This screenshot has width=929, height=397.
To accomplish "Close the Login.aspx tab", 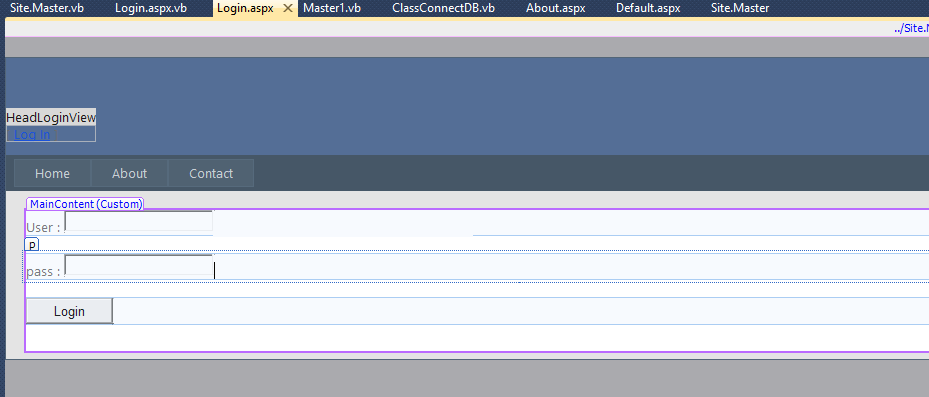I will pyautogui.click(x=288, y=8).
